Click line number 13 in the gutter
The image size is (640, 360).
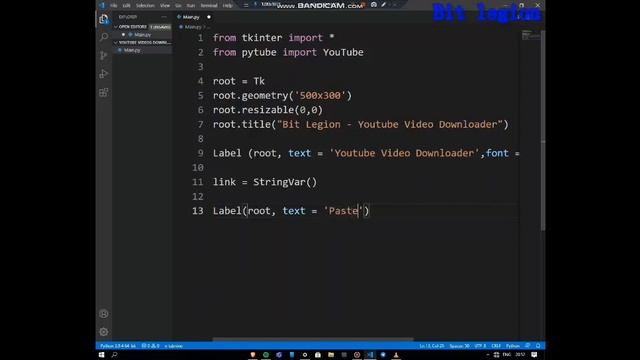(x=198, y=211)
